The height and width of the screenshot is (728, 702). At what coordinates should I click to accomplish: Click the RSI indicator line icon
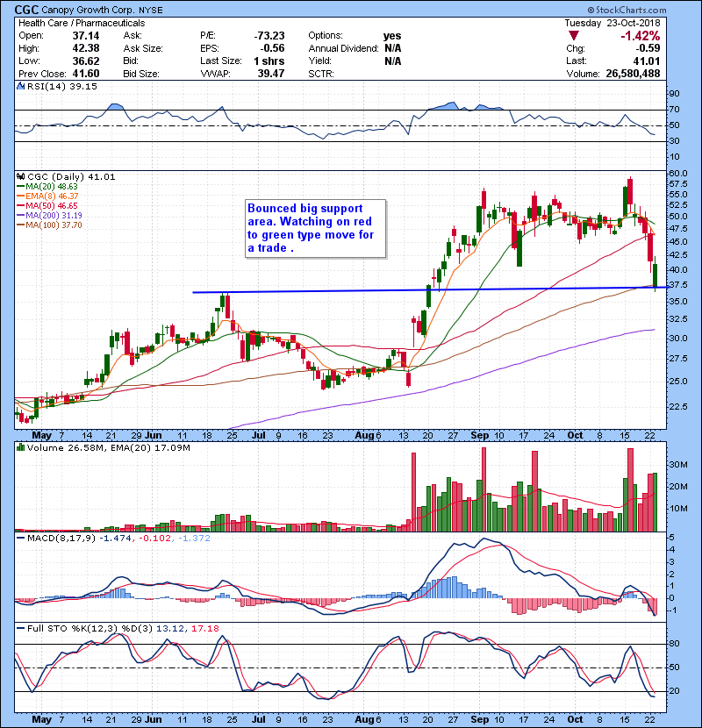(20, 86)
